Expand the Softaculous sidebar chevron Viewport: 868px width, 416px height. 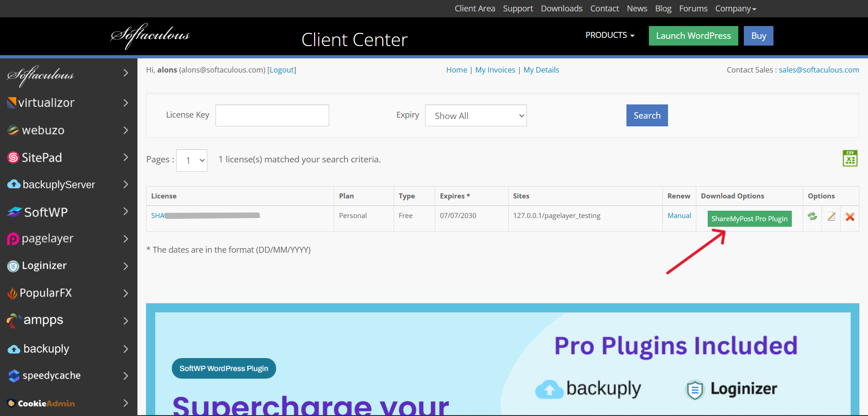coord(126,73)
